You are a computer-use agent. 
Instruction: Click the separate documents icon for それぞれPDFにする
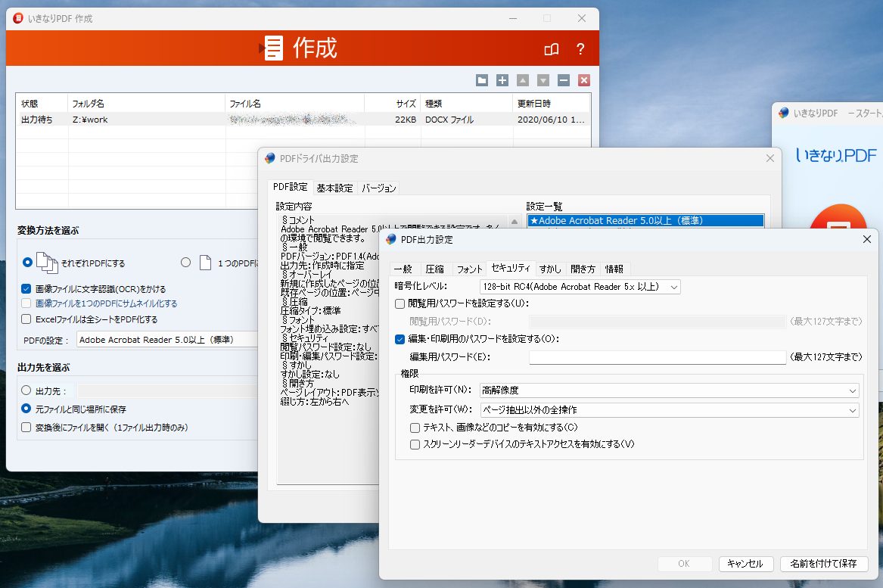(x=48, y=263)
